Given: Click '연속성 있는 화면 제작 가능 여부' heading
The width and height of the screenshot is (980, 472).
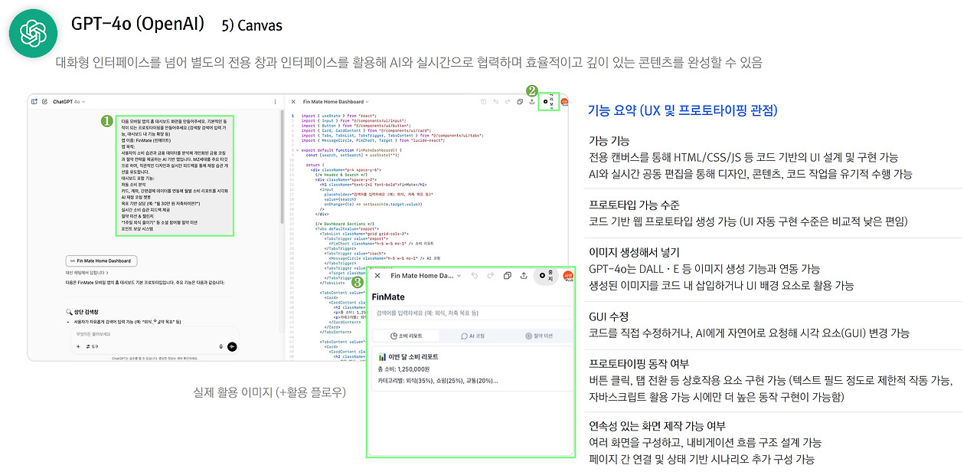Looking at the screenshot, I should click(x=657, y=426).
